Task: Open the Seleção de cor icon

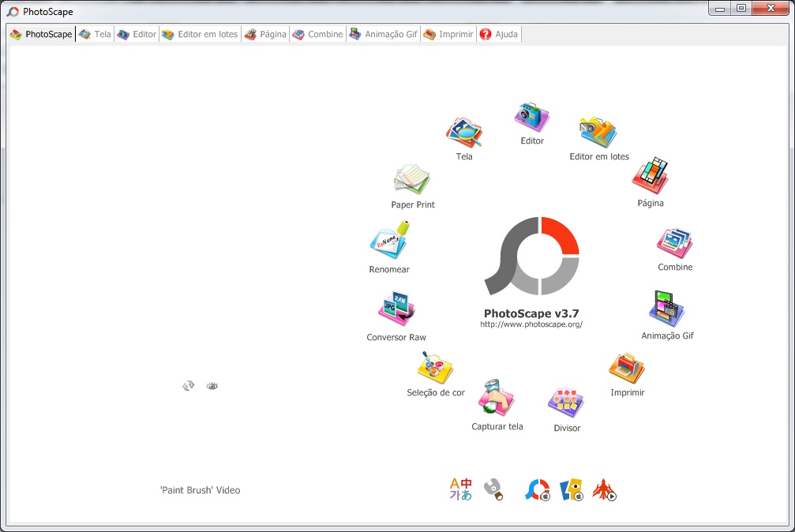Action: 435,368
